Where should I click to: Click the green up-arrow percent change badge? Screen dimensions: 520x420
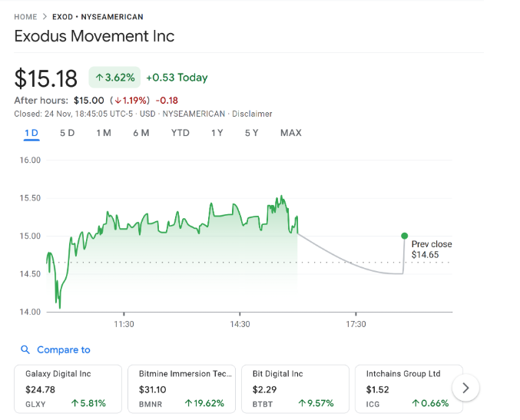[x=114, y=78]
